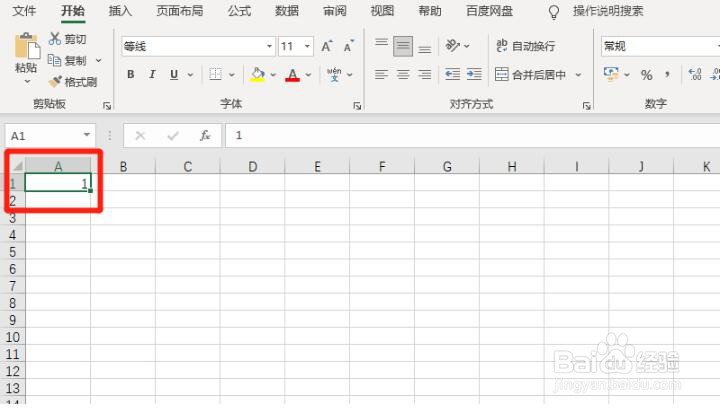Expand the Paste options arrow
722x410 pixels.
coord(27,82)
